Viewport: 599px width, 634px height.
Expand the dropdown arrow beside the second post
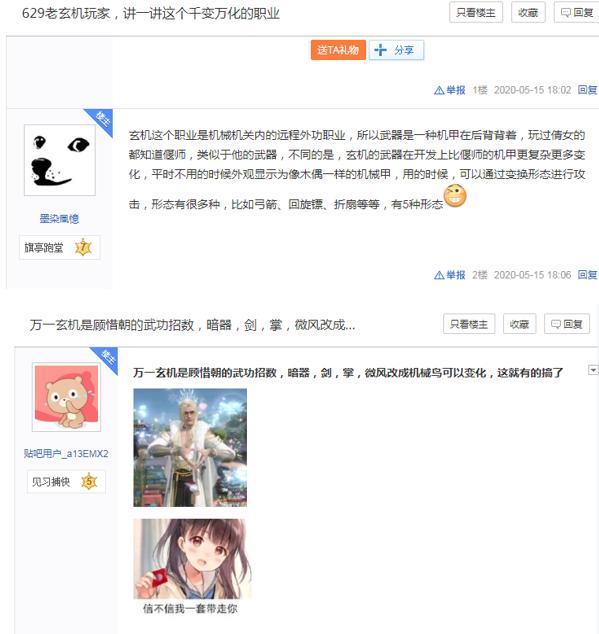(x=593, y=370)
